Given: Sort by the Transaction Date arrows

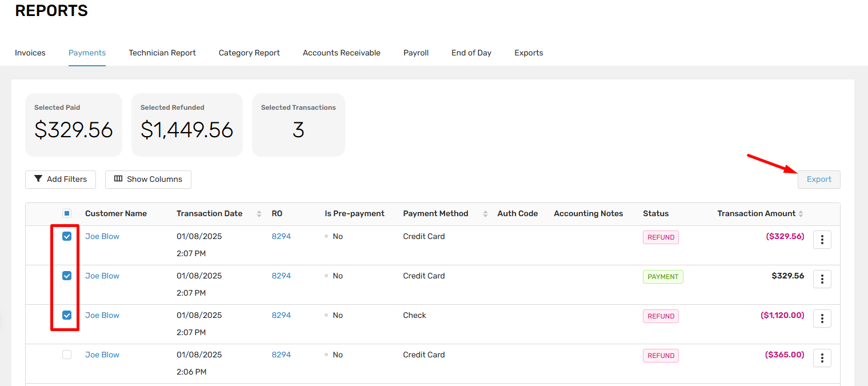Looking at the screenshot, I should coord(259,214).
